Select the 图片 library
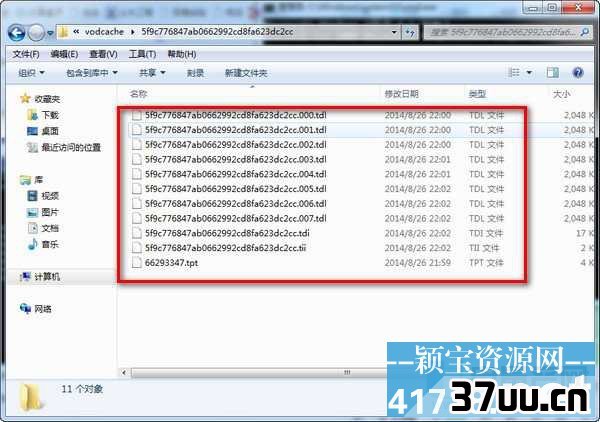This screenshot has height=422, width=600. click(50, 212)
